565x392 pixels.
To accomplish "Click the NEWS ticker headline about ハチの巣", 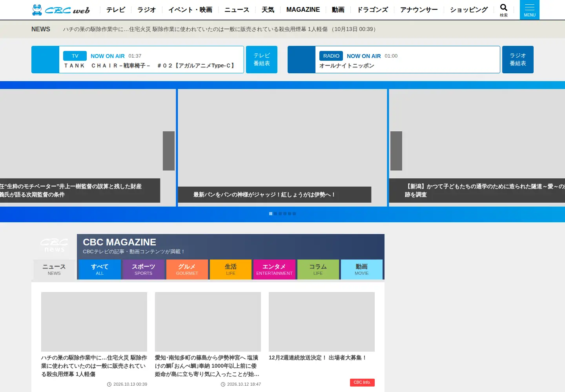I will [x=221, y=29].
